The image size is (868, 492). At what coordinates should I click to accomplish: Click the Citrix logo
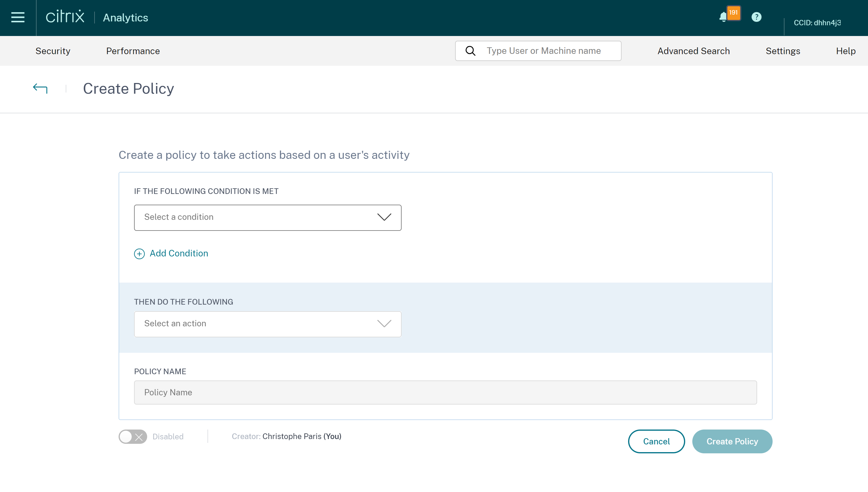point(65,17)
